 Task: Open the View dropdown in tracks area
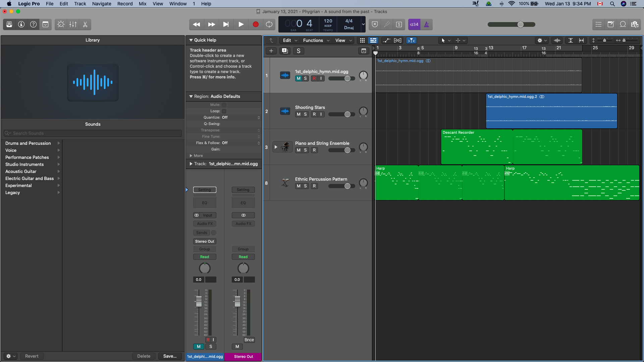pos(343,41)
